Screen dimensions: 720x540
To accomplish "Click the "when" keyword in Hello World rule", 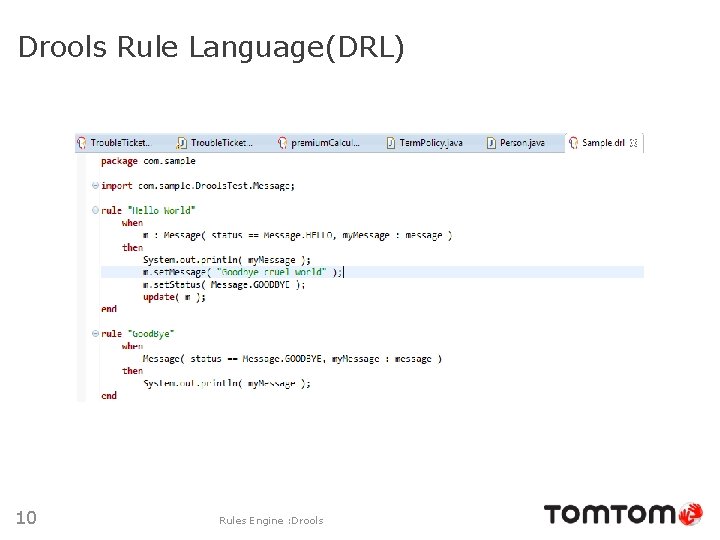I will pos(132,223).
